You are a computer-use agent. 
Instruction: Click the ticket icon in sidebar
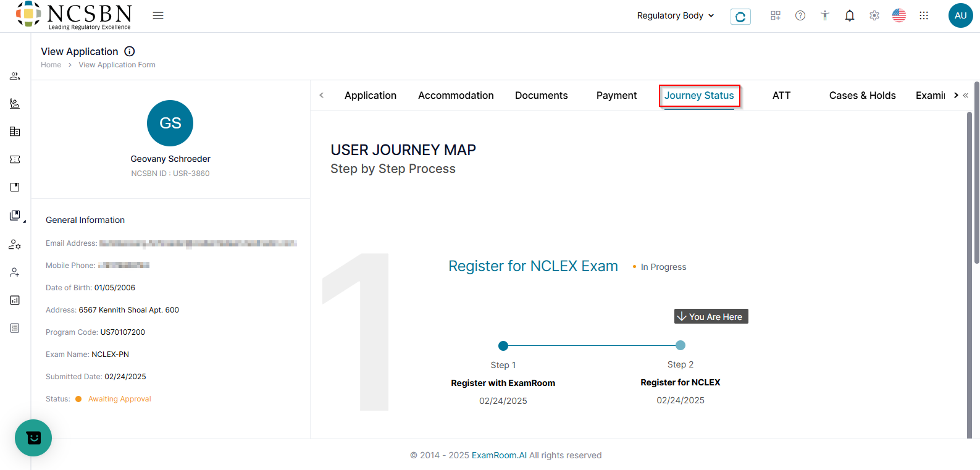pyautogui.click(x=15, y=159)
